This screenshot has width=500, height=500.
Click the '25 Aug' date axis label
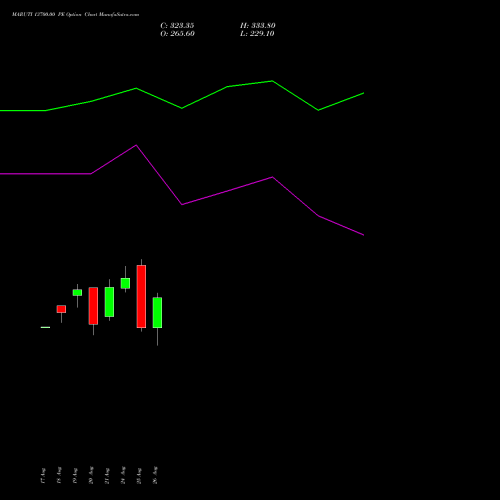point(139,476)
